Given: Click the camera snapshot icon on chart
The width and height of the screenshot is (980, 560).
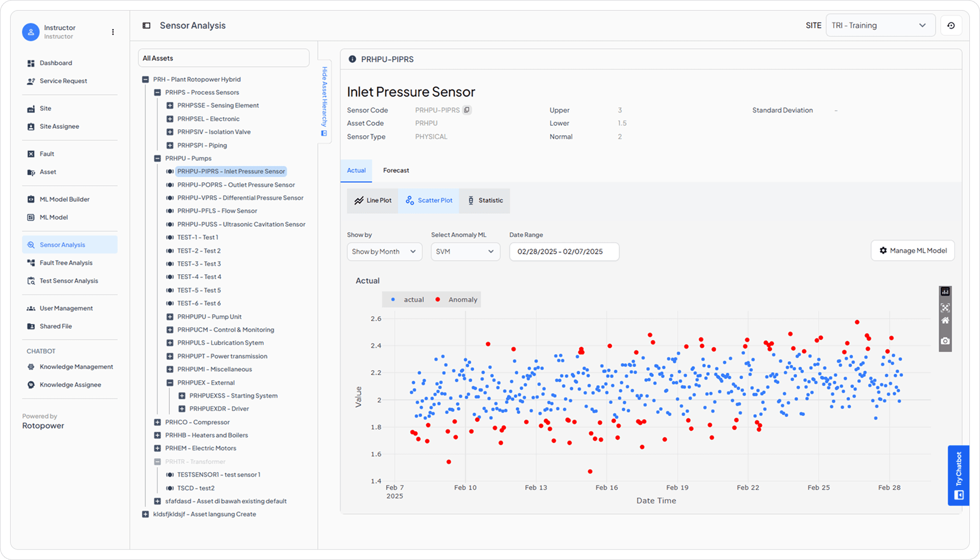Looking at the screenshot, I should (945, 341).
